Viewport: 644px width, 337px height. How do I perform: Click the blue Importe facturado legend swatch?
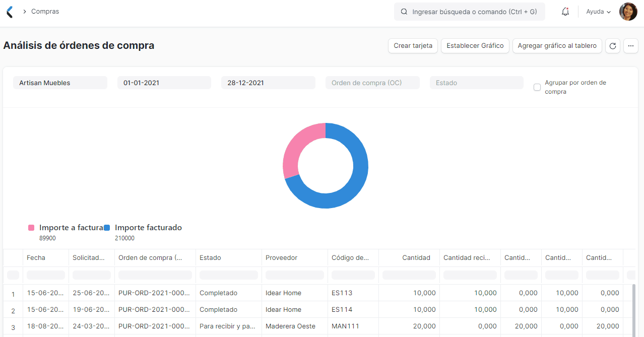(x=106, y=227)
